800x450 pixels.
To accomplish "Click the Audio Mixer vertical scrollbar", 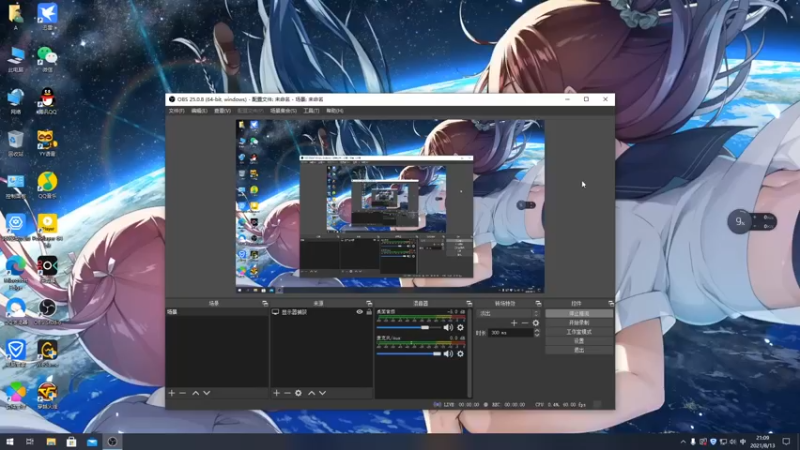I will click(x=469, y=352).
